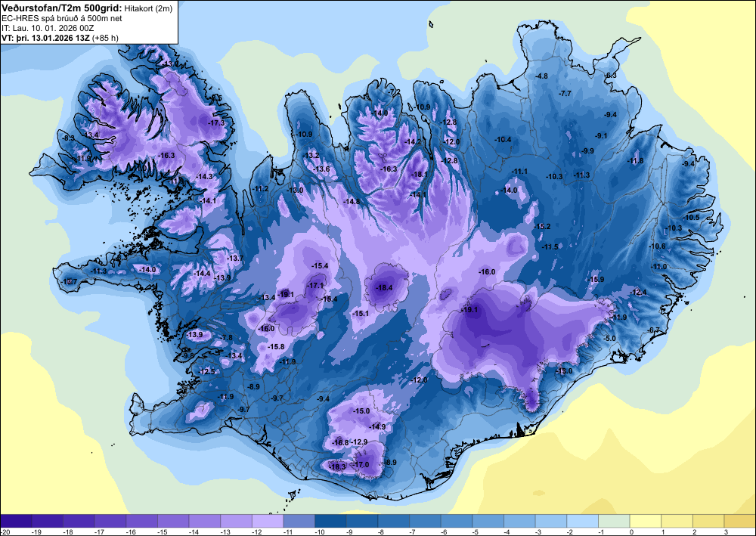Click the -10.6 temperature label
The height and width of the screenshot is (536, 756).
657,246
